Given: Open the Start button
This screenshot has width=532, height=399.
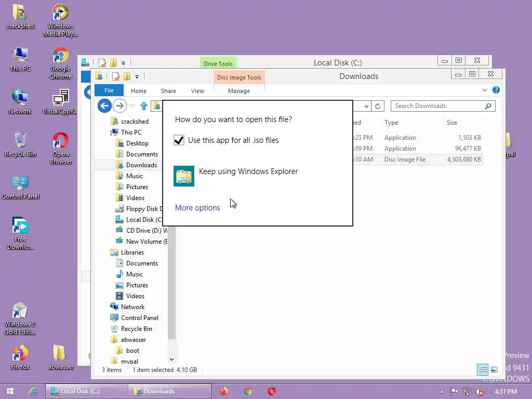Looking at the screenshot, I should (10, 391).
